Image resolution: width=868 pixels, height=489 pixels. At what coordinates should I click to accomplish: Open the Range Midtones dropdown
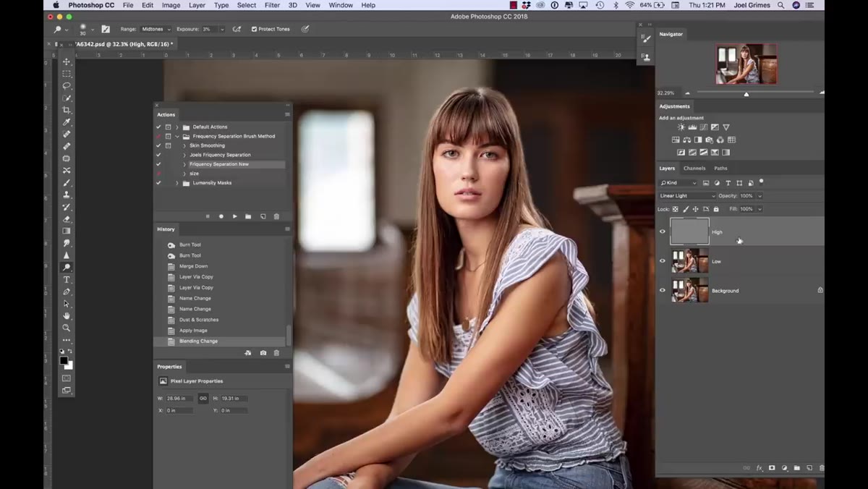point(156,29)
